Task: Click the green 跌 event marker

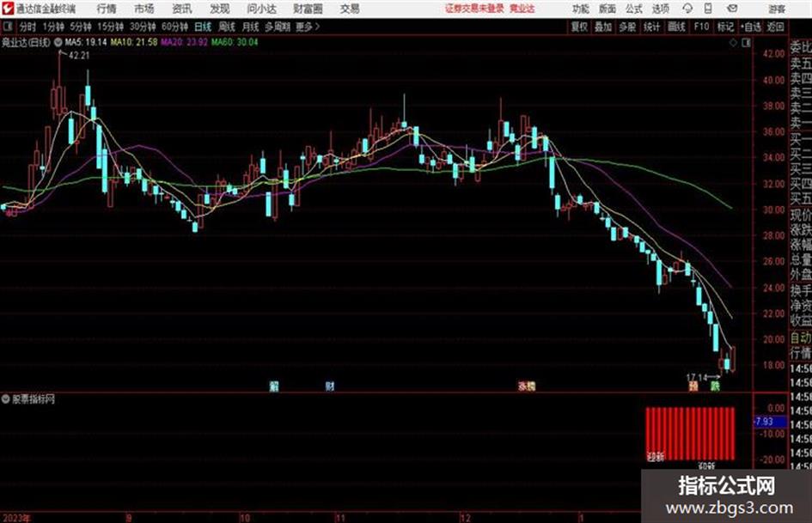Action: pyautogui.click(x=715, y=386)
